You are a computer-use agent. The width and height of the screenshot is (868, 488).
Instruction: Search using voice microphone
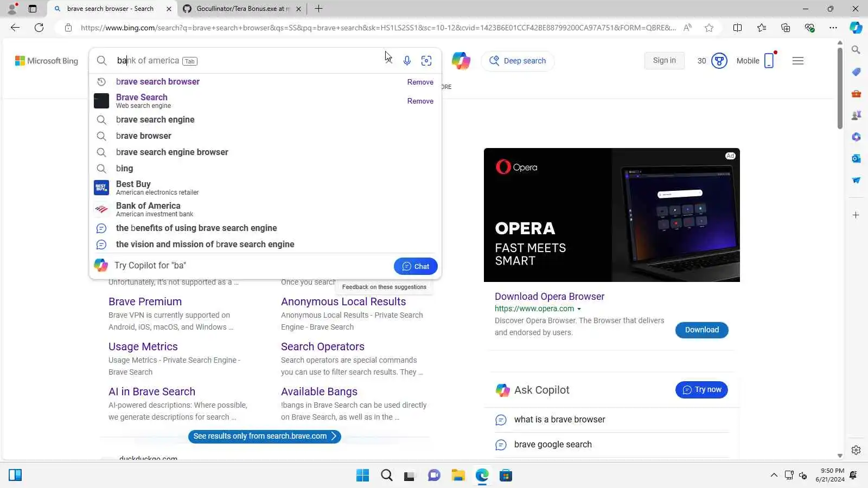tap(407, 61)
